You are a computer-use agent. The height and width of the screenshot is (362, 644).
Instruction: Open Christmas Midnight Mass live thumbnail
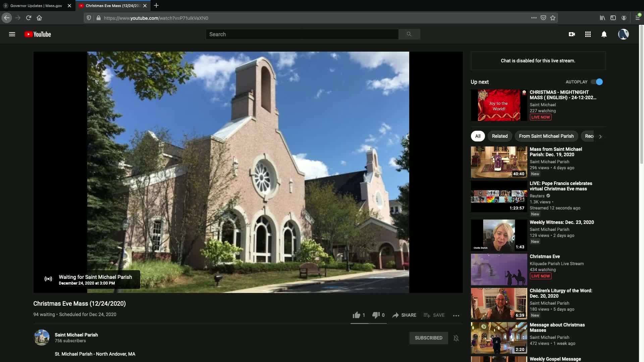[x=499, y=105]
